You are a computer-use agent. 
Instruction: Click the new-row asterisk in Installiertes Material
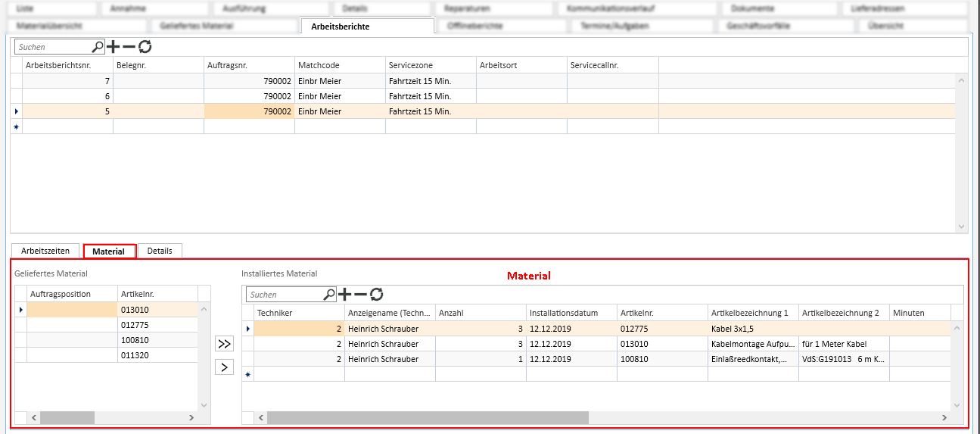pyautogui.click(x=247, y=374)
